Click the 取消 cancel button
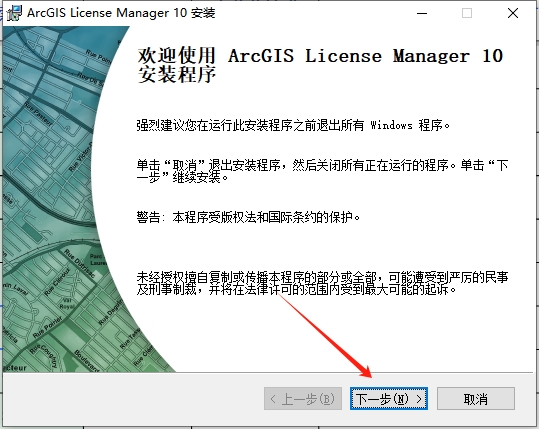Screen dimensions: 539x429 coord(476,399)
